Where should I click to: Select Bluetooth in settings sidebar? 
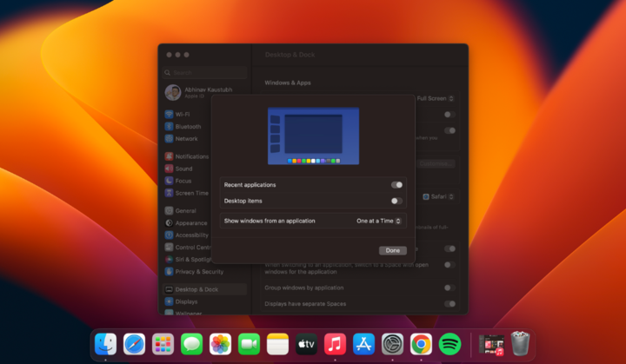(x=183, y=127)
